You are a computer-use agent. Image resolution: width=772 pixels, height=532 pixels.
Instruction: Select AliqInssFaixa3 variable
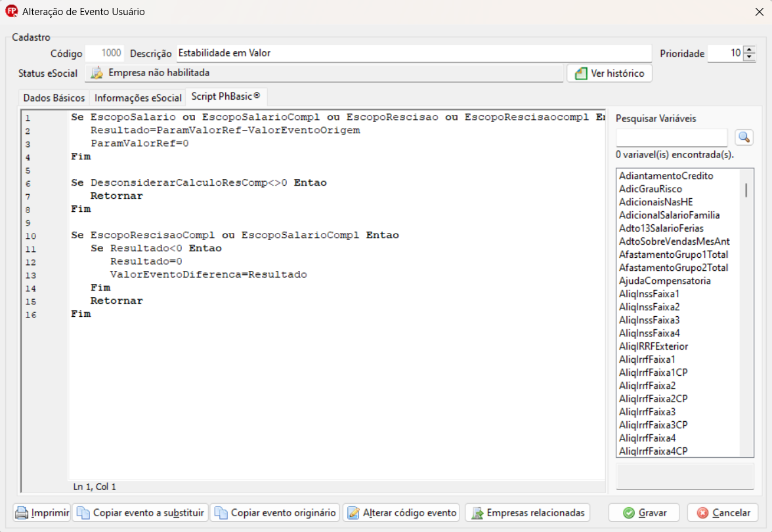coord(649,320)
